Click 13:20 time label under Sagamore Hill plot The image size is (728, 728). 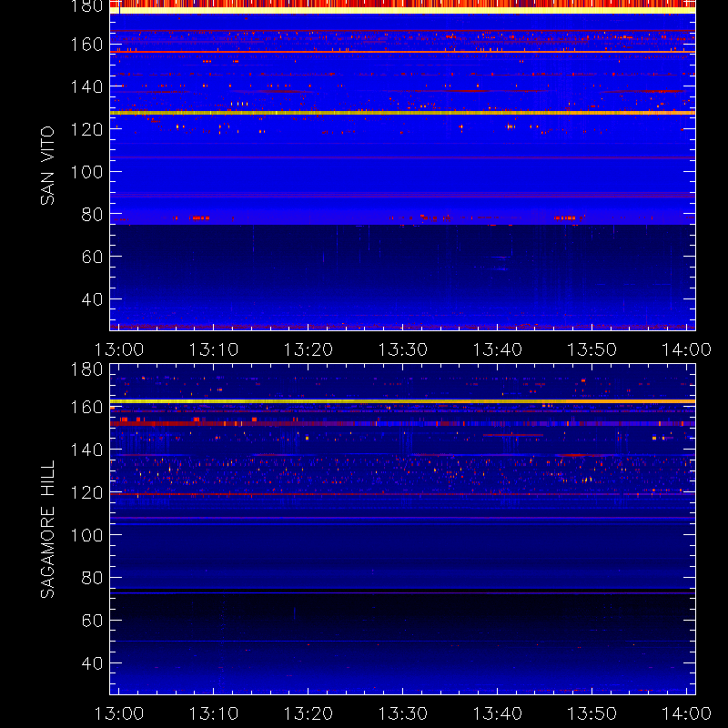[x=308, y=713]
